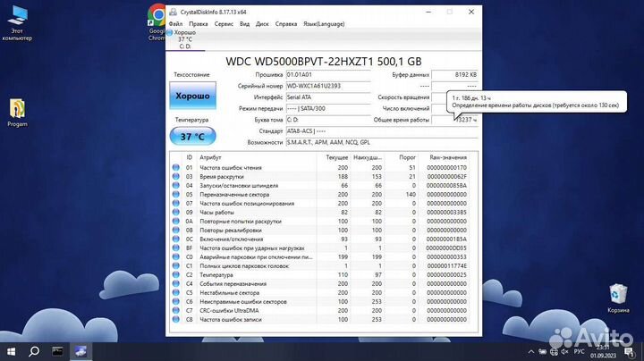644x361 pixels.
Task: Click status icon for Запуски/остановки шпинделя
Action: tap(176, 186)
